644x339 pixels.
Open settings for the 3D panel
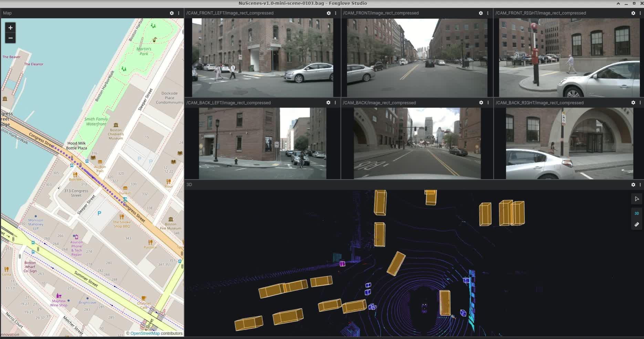click(x=633, y=185)
